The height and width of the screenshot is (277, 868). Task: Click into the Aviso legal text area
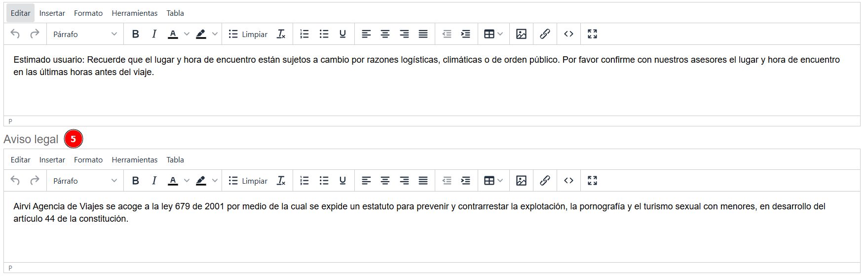point(431,237)
